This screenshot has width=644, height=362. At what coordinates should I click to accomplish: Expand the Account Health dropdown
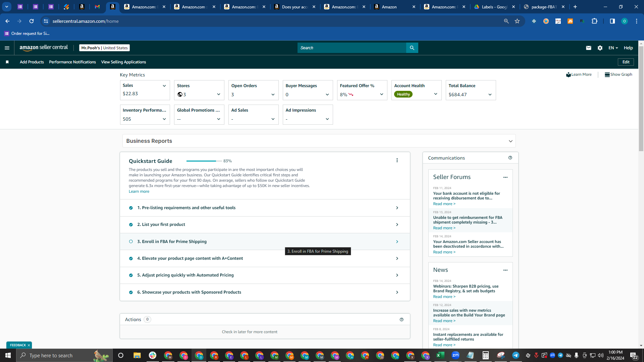coord(436,94)
